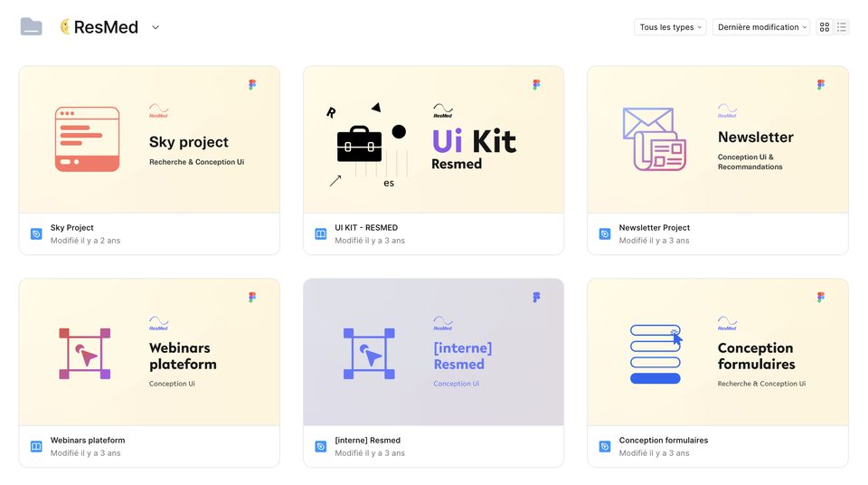868x485 pixels.
Task: Click the file icon next to Conception formulaires
Action: 605,446
